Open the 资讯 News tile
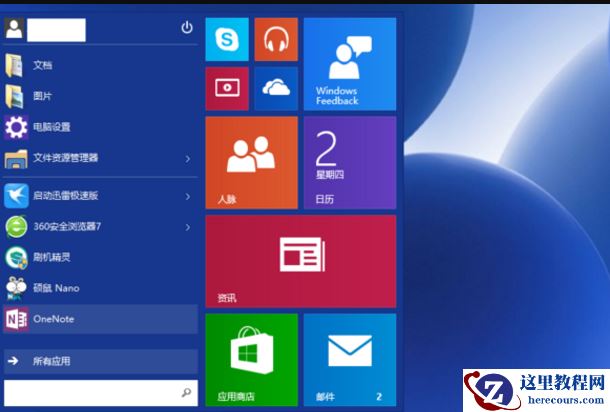Viewport: 610px width, 412px height. [x=301, y=261]
